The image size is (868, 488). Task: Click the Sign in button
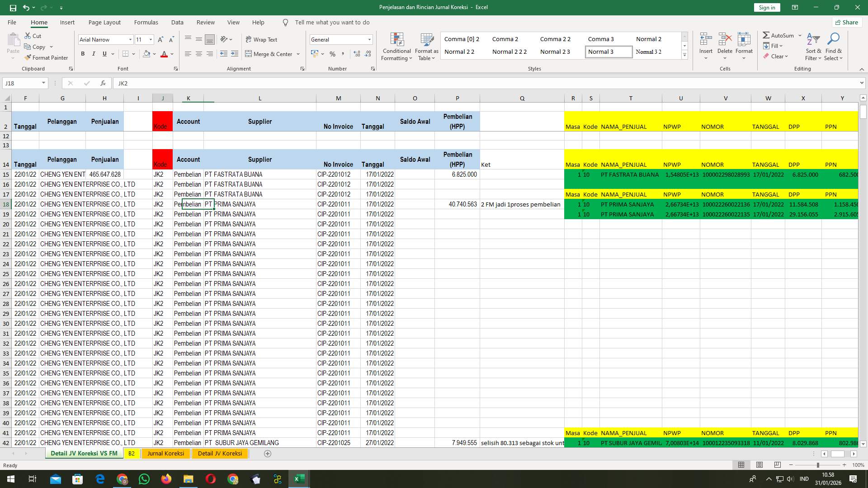(766, 7)
